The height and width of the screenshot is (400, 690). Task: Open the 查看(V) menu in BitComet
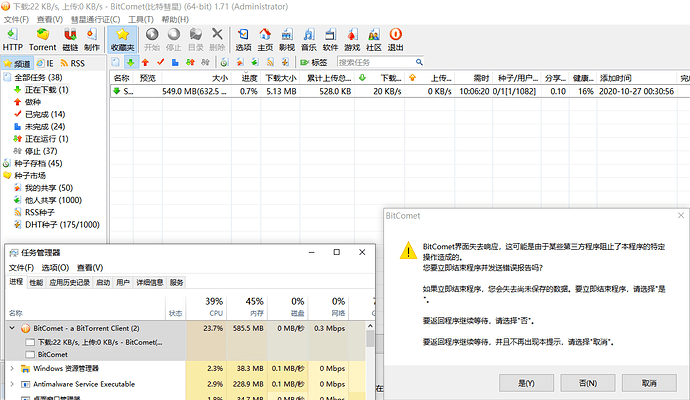(x=50, y=19)
